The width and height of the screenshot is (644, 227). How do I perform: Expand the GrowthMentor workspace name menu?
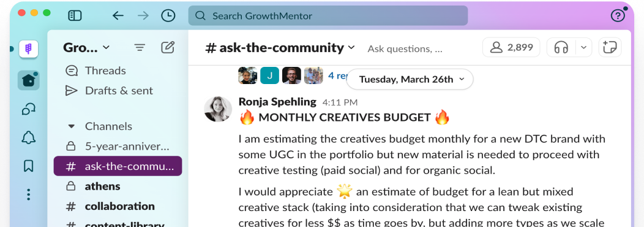86,47
